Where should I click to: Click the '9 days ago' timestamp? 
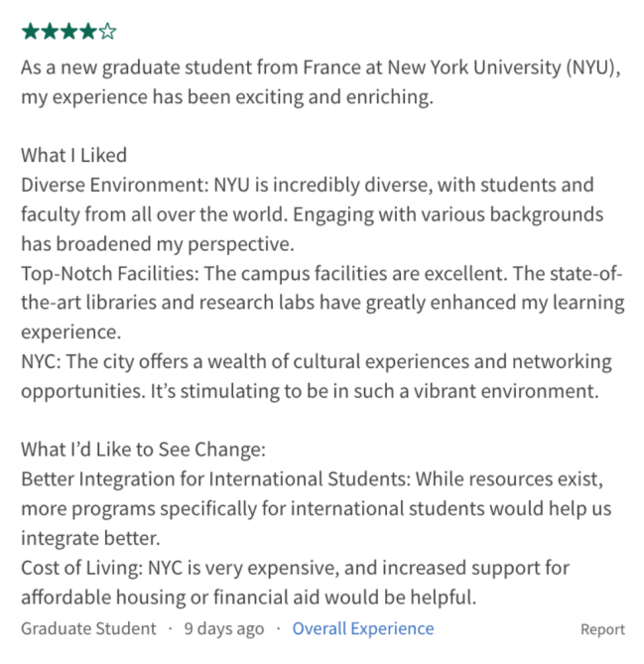224,628
